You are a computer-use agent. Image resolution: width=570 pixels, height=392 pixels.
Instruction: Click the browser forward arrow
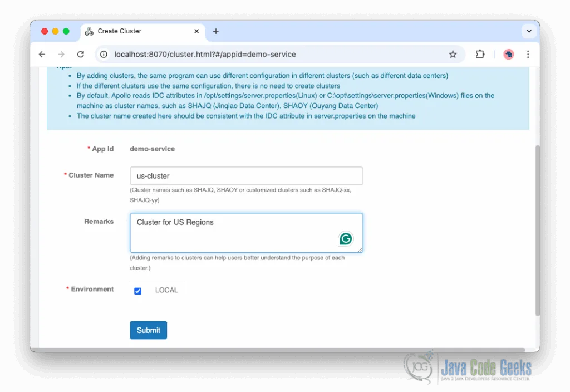click(x=61, y=54)
